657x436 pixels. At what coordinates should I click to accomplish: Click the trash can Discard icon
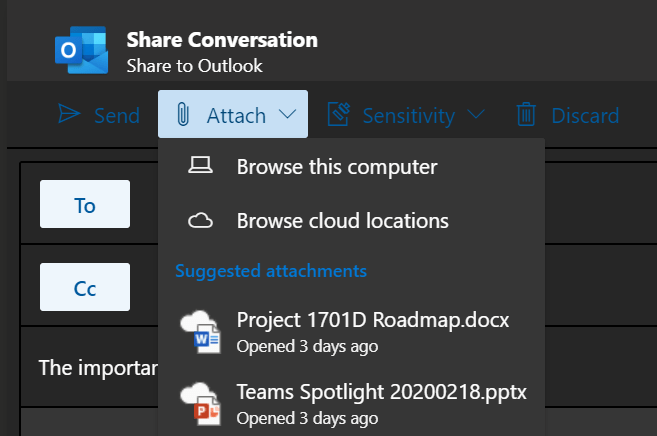(x=526, y=115)
